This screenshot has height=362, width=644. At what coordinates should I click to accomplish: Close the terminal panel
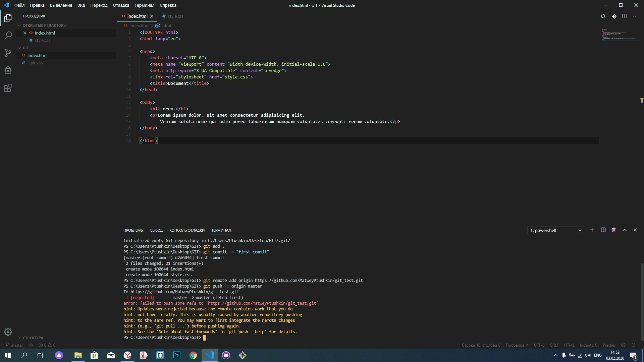635,230
